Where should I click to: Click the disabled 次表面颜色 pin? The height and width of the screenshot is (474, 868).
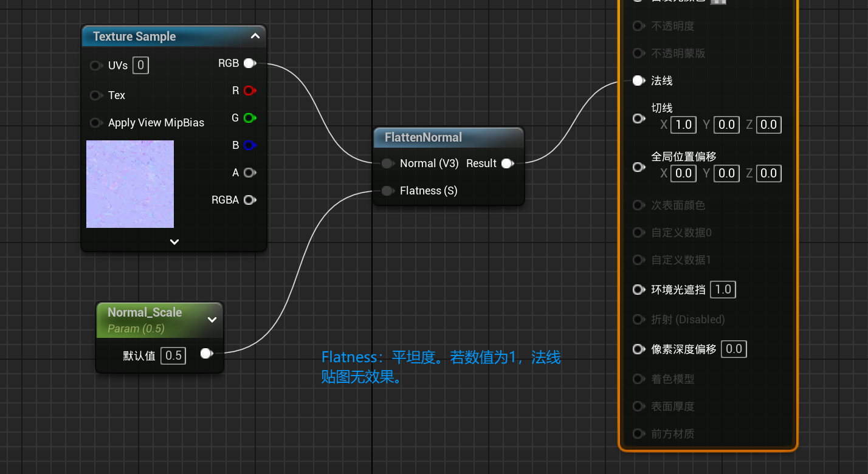tap(638, 205)
